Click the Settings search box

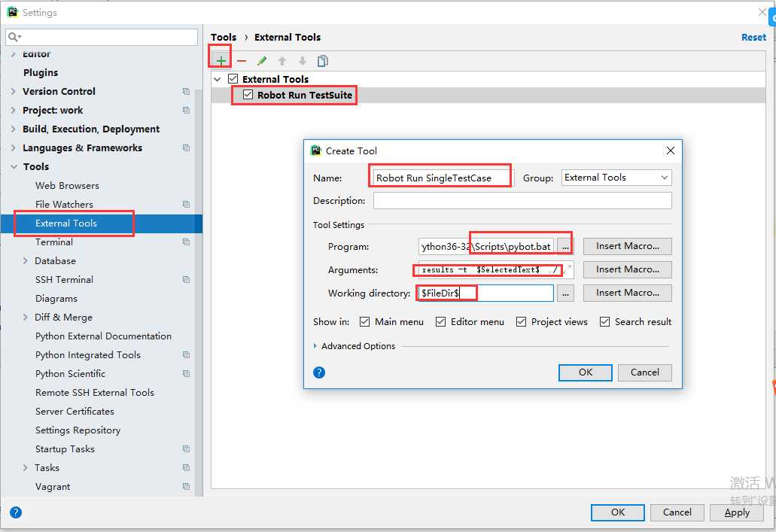coord(102,37)
